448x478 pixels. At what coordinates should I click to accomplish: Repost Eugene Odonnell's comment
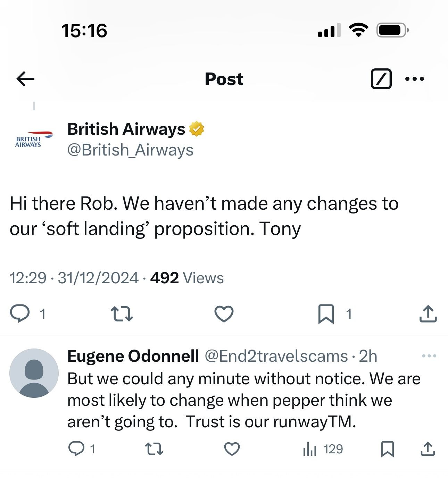[154, 449]
